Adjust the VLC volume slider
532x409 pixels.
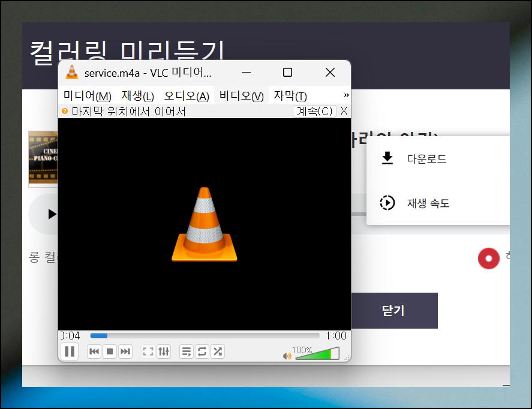[x=317, y=353]
